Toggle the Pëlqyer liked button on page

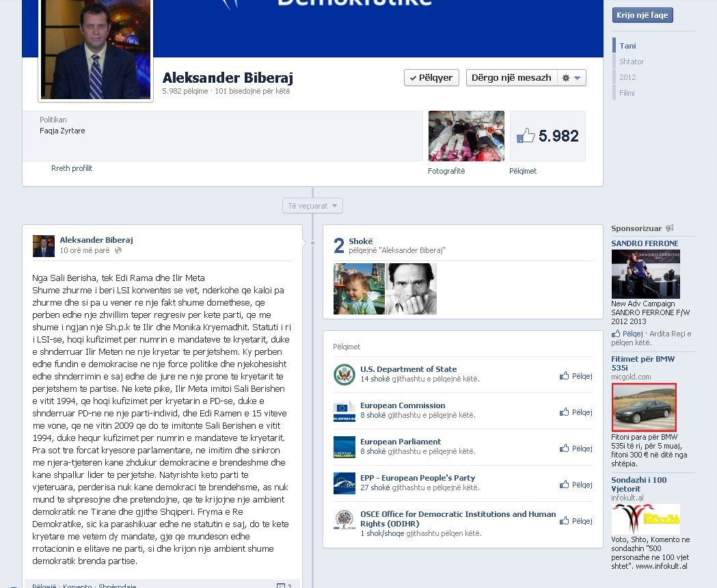(x=431, y=78)
